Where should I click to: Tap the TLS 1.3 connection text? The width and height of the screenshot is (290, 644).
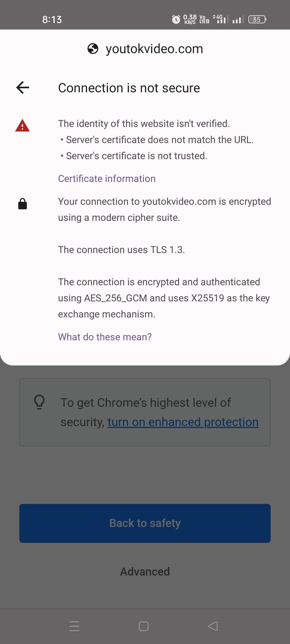121,250
